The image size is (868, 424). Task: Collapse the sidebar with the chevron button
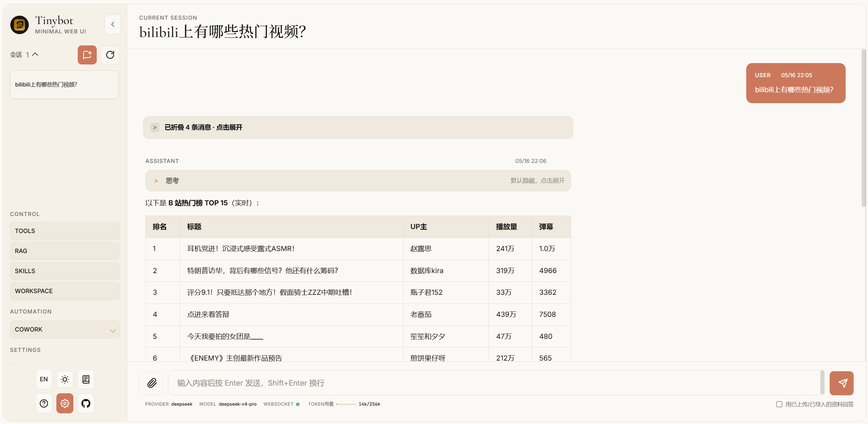coord(112,24)
